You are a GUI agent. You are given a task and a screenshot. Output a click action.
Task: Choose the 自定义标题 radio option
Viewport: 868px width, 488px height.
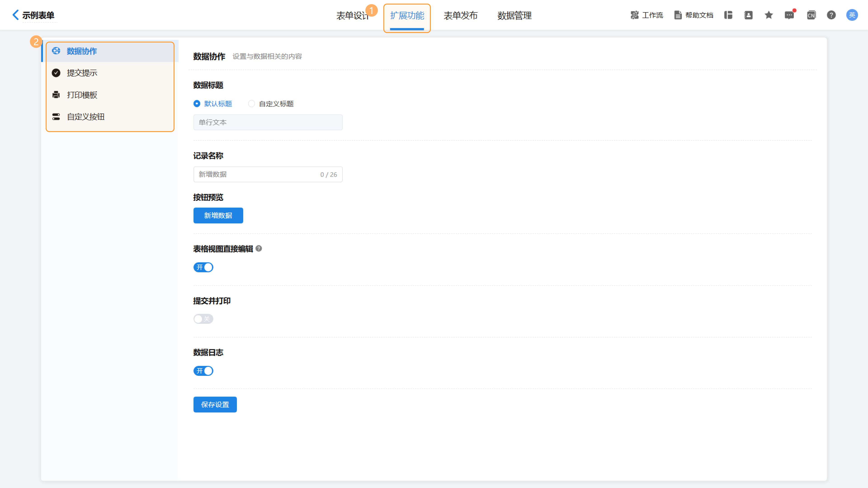pos(271,104)
